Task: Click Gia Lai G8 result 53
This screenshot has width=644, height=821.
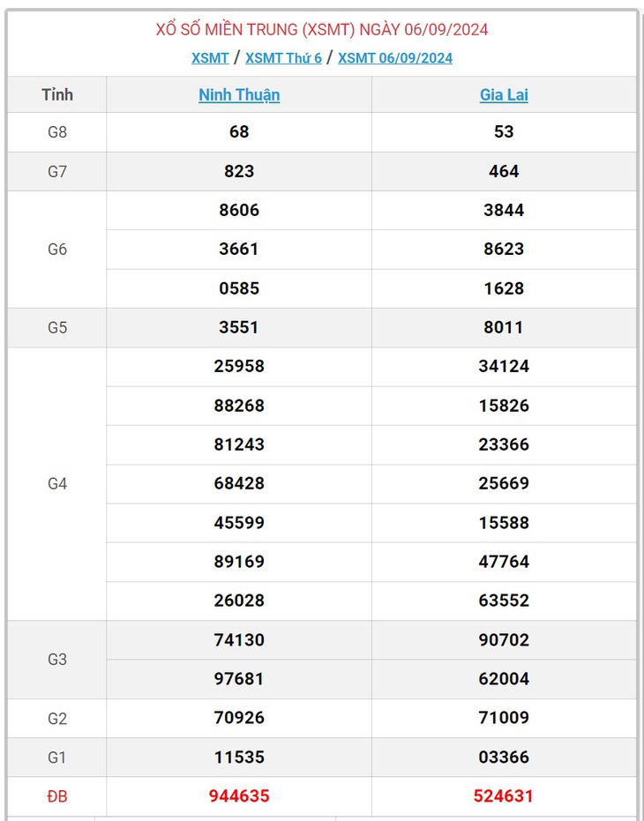Action: [x=504, y=132]
